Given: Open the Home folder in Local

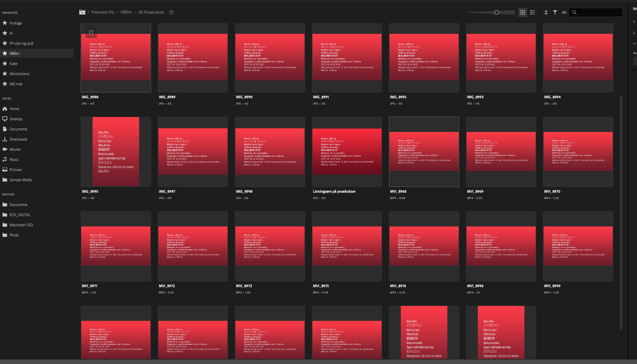Looking at the screenshot, I should click(x=14, y=109).
